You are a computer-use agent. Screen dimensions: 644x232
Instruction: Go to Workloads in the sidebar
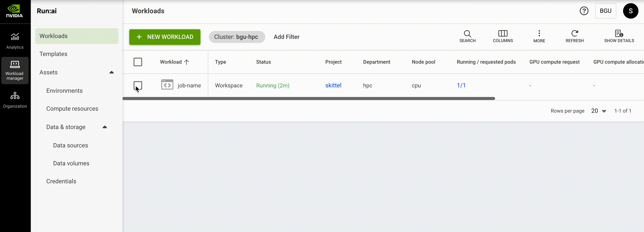77,36
